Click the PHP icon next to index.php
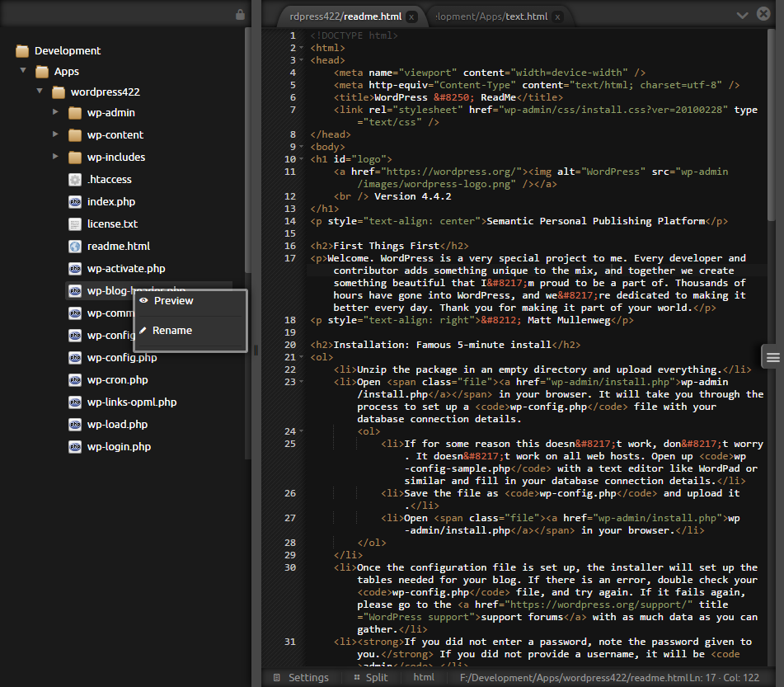Screen dimensions: 784x687 pos(75,202)
